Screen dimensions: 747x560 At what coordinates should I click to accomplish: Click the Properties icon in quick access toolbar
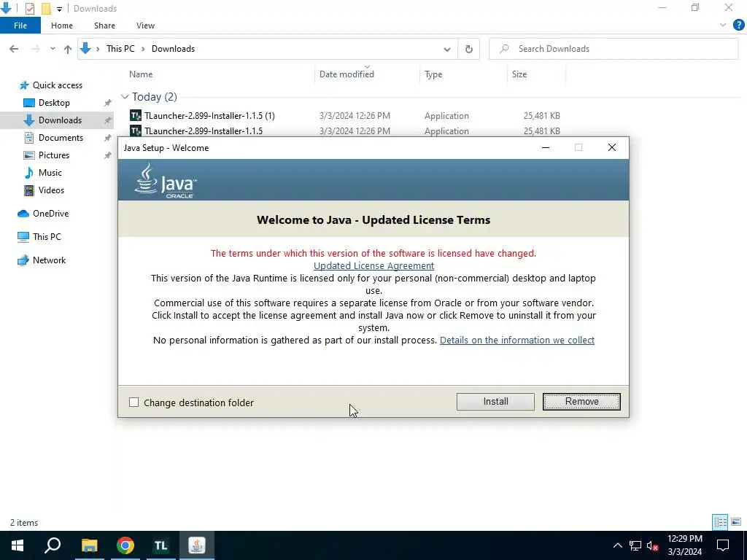coord(29,9)
